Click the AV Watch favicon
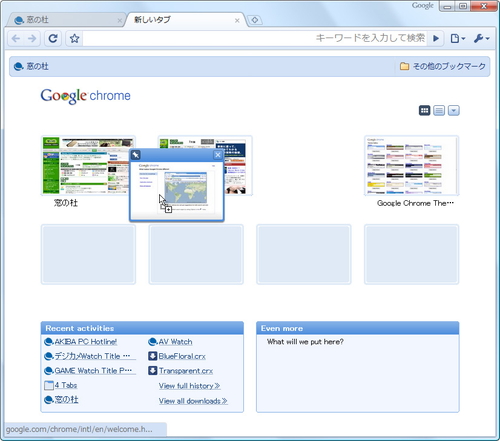The width and height of the screenshot is (500, 441). pos(152,342)
